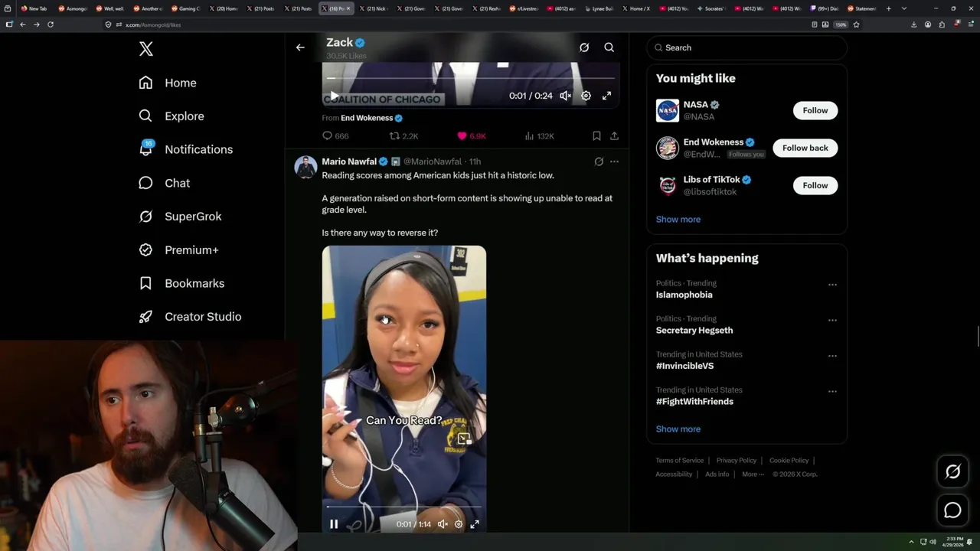The height and width of the screenshot is (551, 980).
Task: Unlike the post with 6.9K likes
Action: [471, 136]
